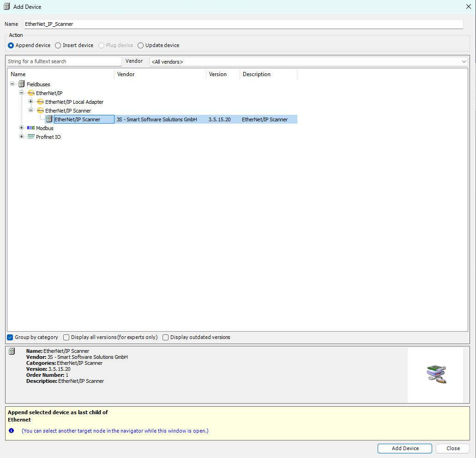Click the EtherNet/IP fieldbus icon
The height and width of the screenshot is (458, 476).
[30, 93]
